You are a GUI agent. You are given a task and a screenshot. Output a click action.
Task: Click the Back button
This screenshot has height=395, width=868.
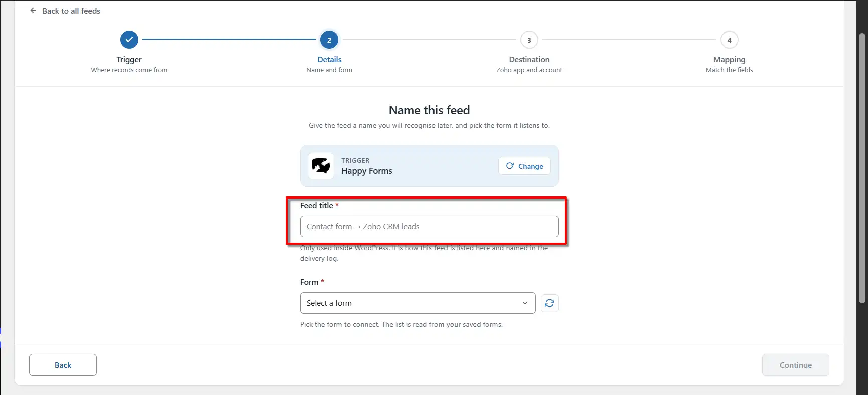[x=63, y=365]
